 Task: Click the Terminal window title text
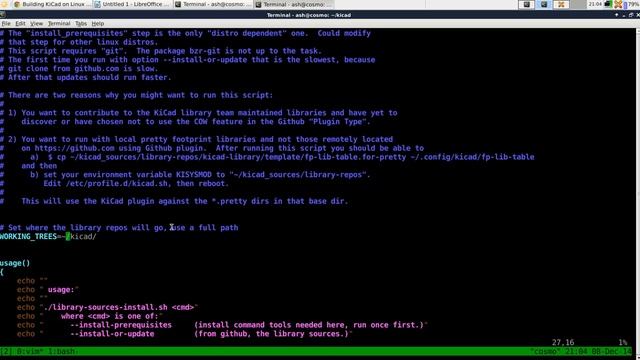coord(309,15)
